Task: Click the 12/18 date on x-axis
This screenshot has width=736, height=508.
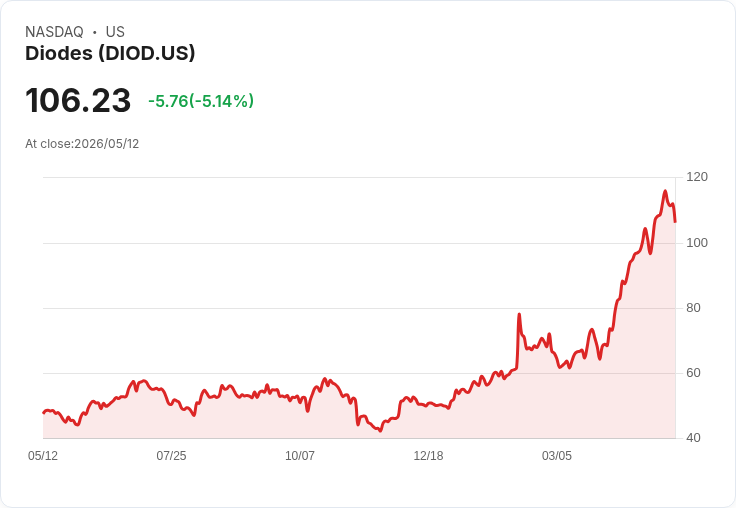Action: [x=428, y=455]
